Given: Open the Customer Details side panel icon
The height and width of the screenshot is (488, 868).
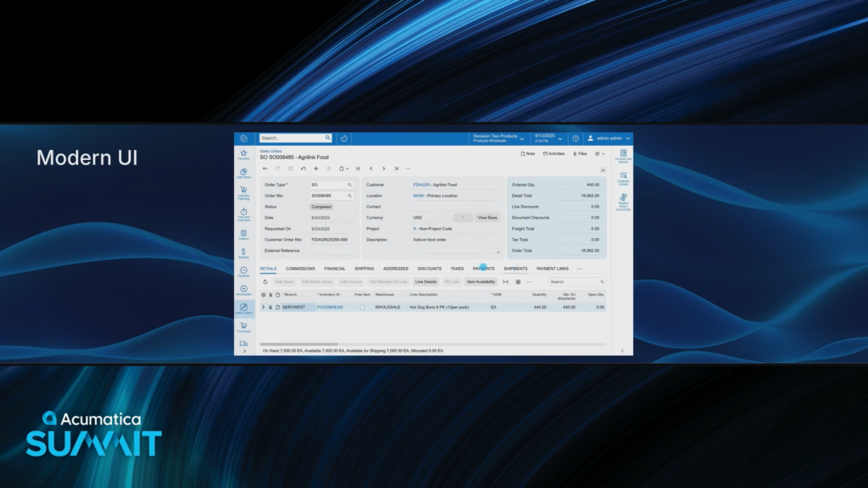Looking at the screenshot, I should point(623,176).
